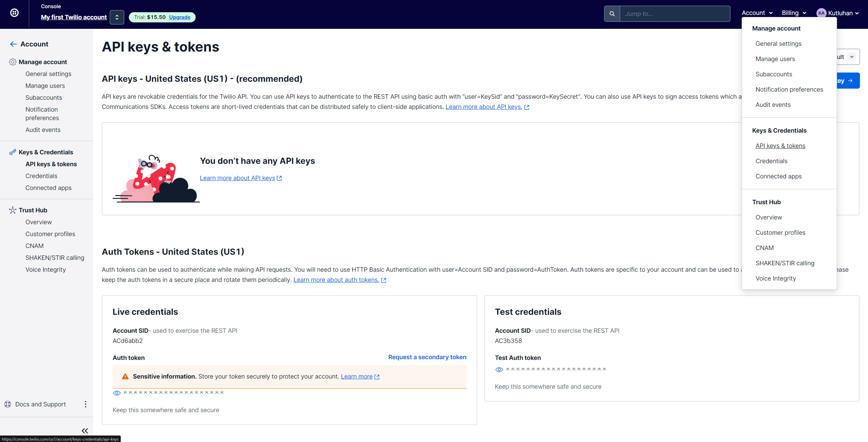This screenshot has width=868, height=442.
Task: Collapse the sidebar with the double-chevron icon
Action: [x=84, y=430]
